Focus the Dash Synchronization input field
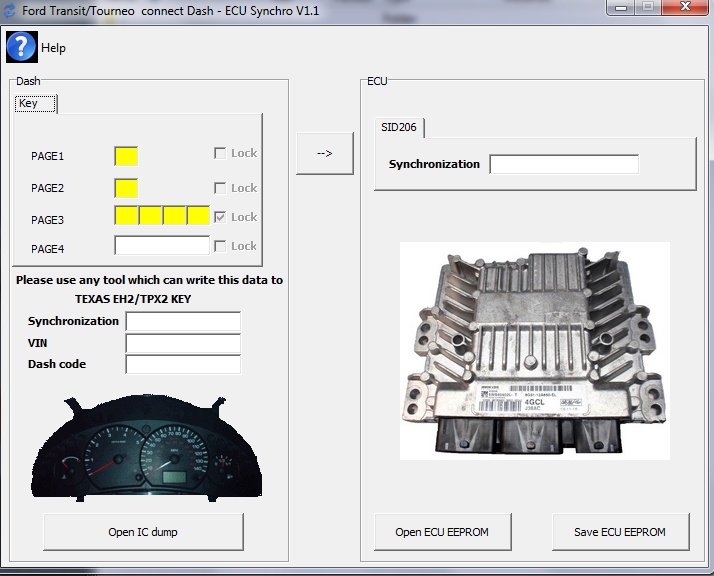 pos(183,321)
